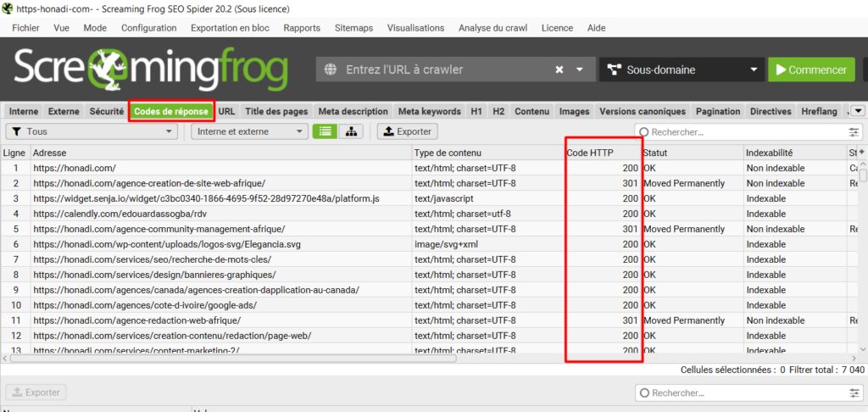The image size is (868, 412).
Task: Sort by Statut column header
Action: [x=692, y=153]
